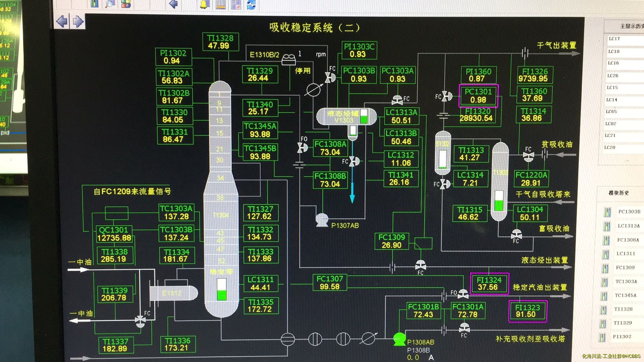
Task: Open the FC1220A flow controller box
Action: coord(531,179)
